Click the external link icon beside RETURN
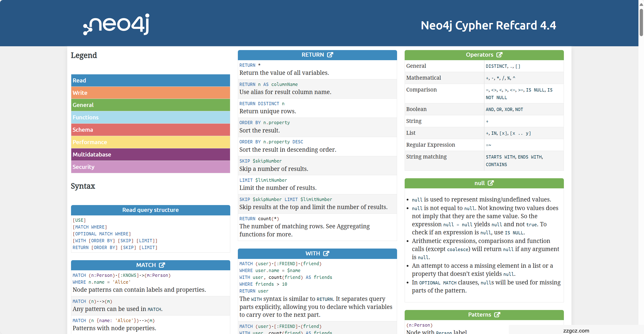The width and height of the screenshot is (644, 334). (330, 55)
